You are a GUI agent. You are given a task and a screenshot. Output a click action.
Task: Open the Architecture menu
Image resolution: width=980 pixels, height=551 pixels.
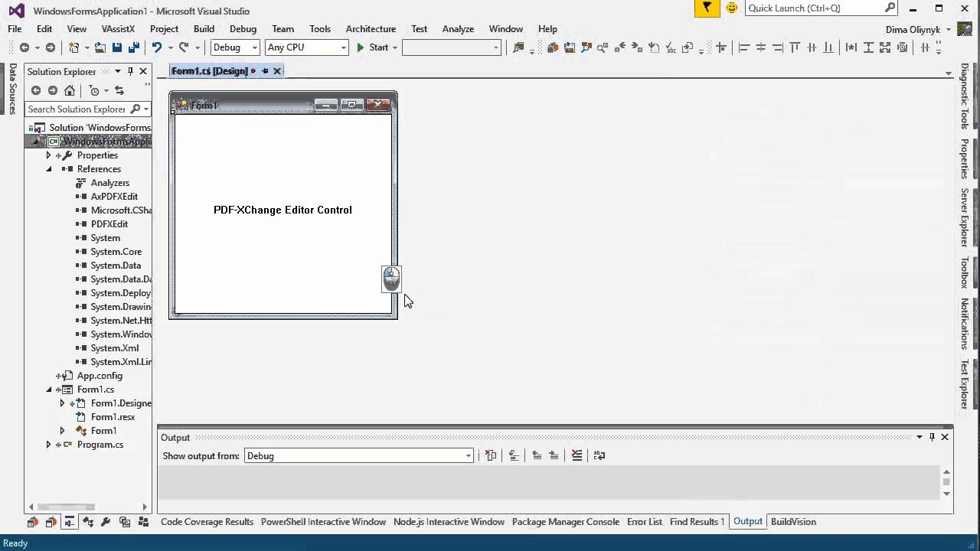click(371, 29)
